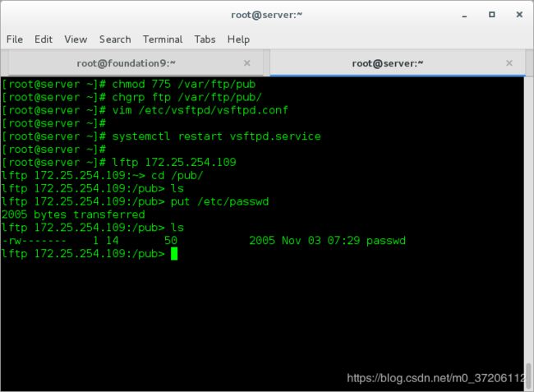Viewport: 534px width, 392px height.
Task: Click the put /etc/passwd command line
Action: click(x=136, y=201)
